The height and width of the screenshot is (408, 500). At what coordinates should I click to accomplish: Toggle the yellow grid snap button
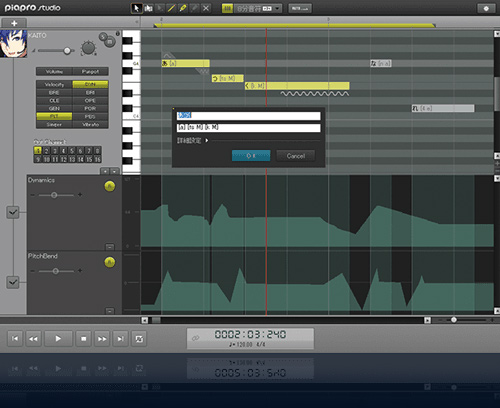coord(227,8)
